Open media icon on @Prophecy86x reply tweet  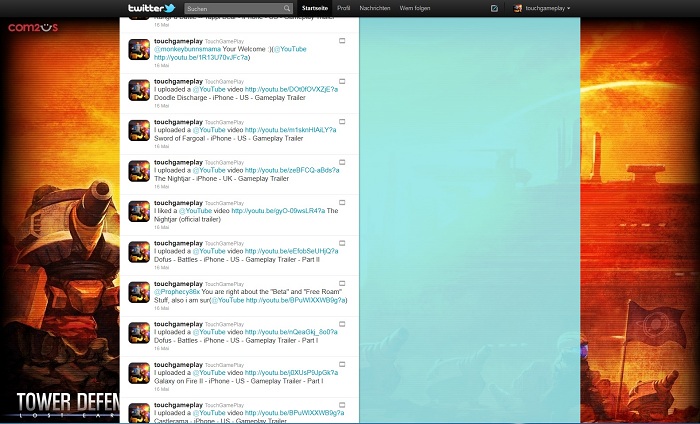342,283
